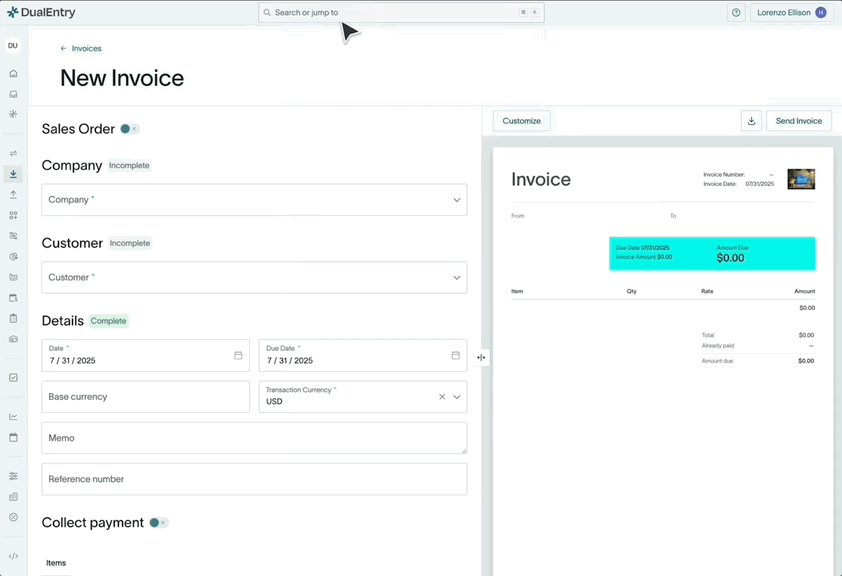The image size is (842, 576).
Task: Clear Transaction Currency using the X icon
Action: pos(442,396)
